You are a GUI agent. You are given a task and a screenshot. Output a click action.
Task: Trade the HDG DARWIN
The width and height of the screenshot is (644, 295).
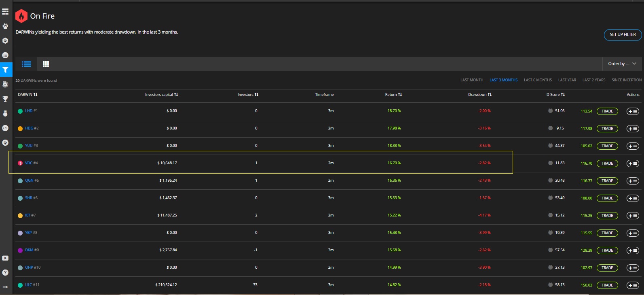[607, 129]
